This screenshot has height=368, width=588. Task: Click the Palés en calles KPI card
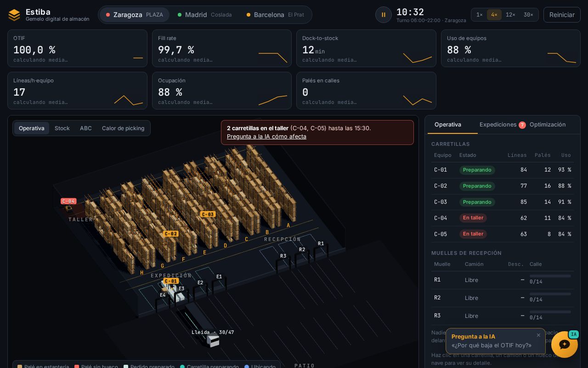click(366, 91)
